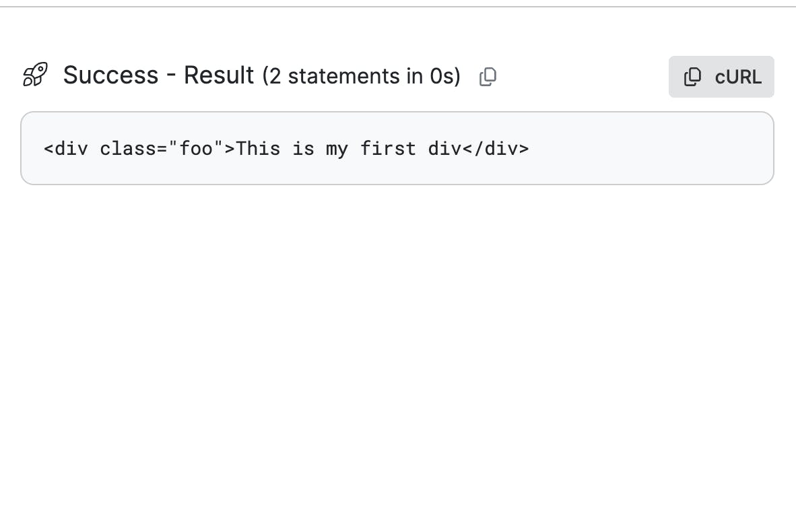The height and width of the screenshot is (532, 796).
Task: Click the rocket icon beside Success heading
Action: (x=36, y=75)
